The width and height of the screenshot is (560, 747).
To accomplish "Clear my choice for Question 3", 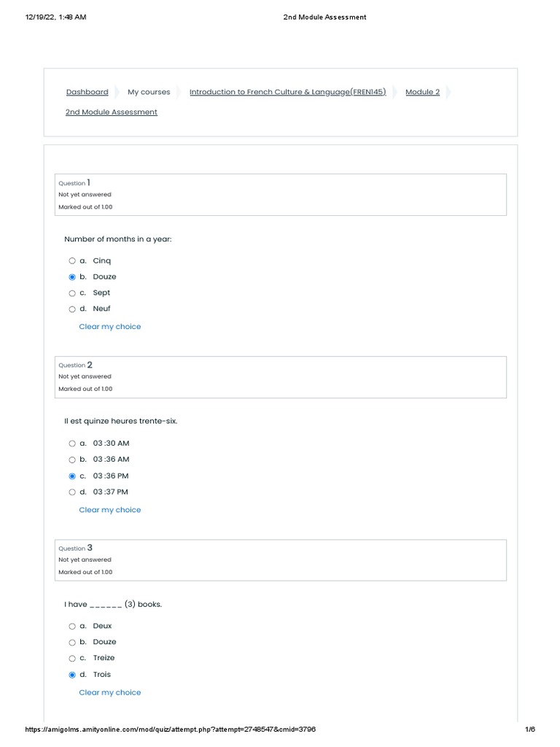I will coord(110,692).
